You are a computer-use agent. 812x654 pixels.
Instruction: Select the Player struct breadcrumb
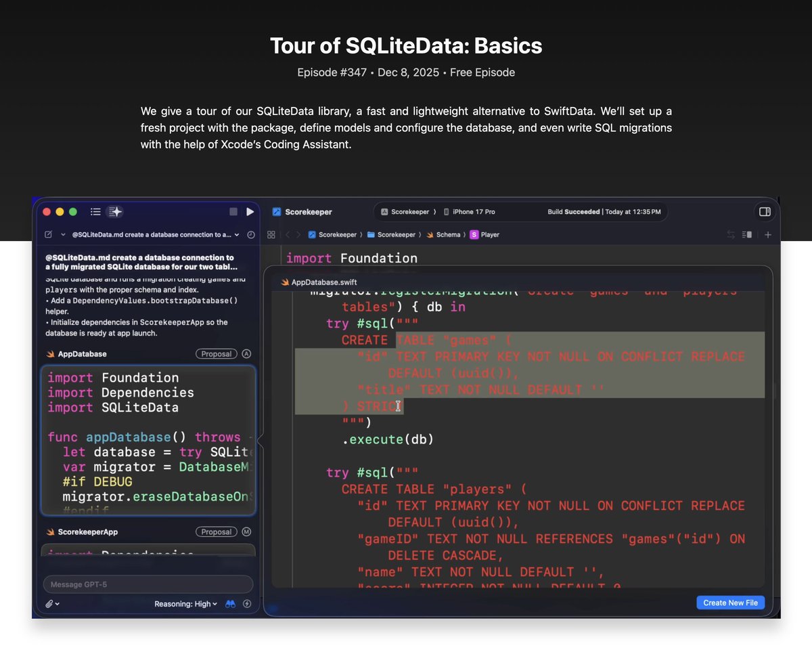[x=484, y=235]
